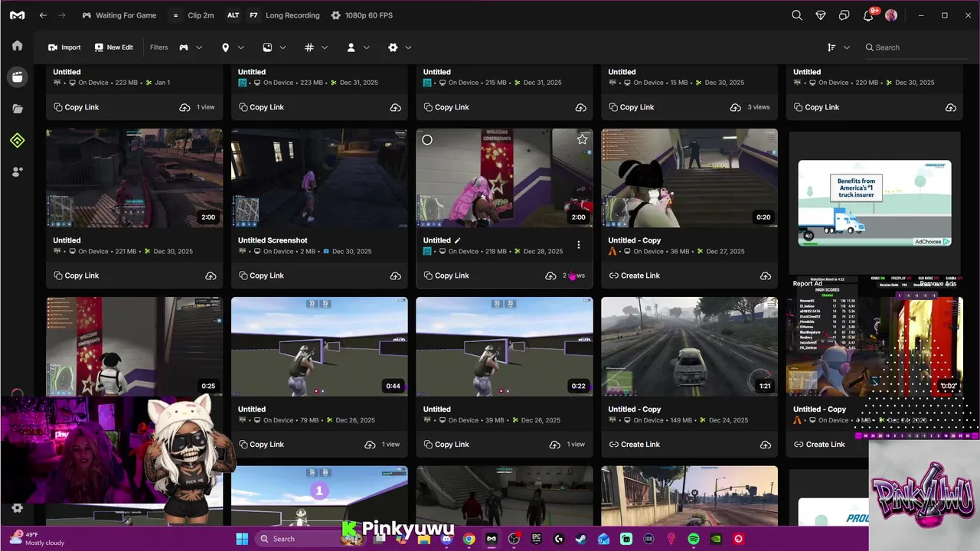
Task: Create Link for the 149 MB Untitled - Copy
Action: click(x=634, y=445)
